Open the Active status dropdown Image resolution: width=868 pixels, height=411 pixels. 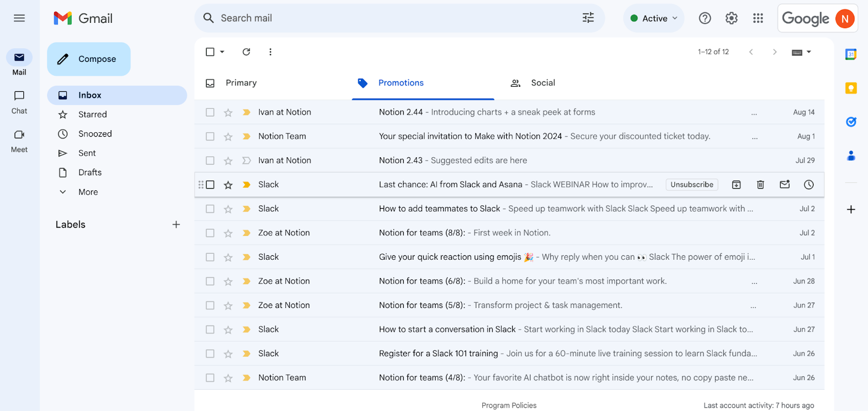[x=654, y=18]
